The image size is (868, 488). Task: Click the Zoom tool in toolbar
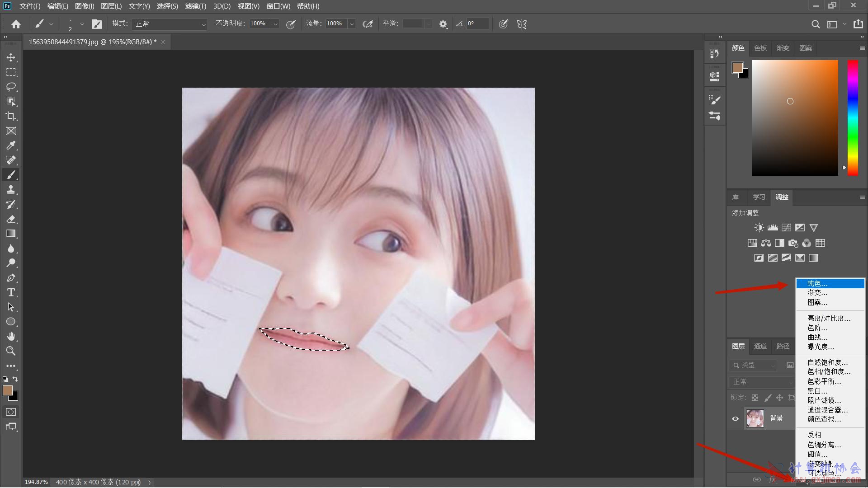click(x=11, y=351)
